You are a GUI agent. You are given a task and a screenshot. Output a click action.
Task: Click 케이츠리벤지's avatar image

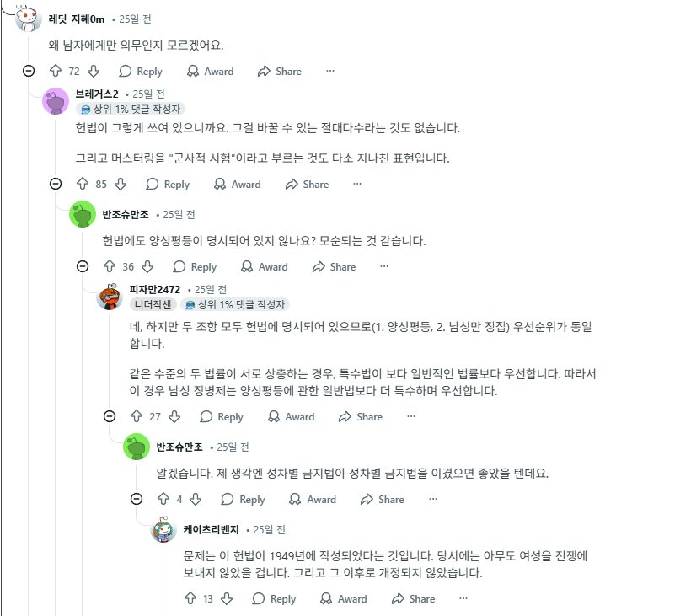tap(163, 531)
